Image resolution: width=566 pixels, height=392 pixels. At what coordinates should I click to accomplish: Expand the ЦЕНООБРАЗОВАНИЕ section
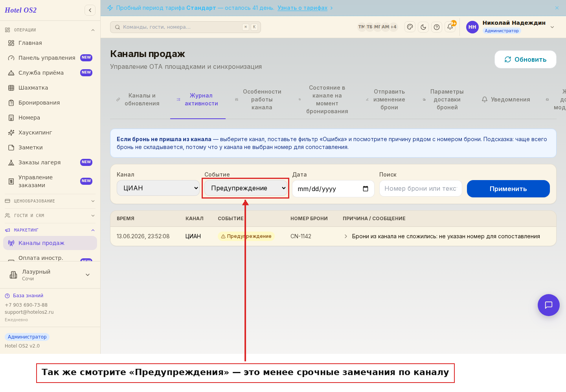(x=50, y=201)
